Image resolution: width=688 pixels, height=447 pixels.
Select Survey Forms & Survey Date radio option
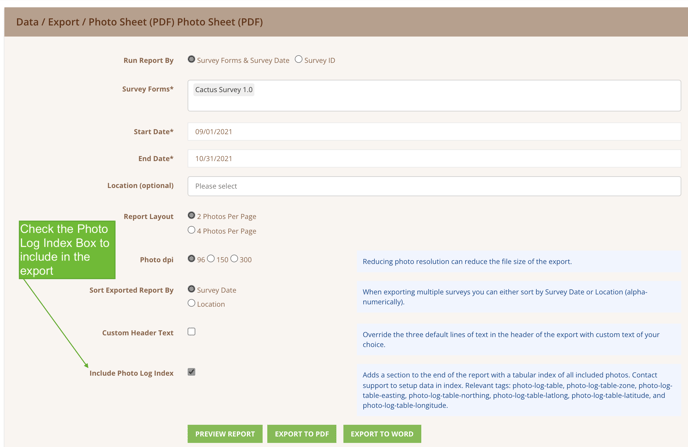[x=191, y=59]
